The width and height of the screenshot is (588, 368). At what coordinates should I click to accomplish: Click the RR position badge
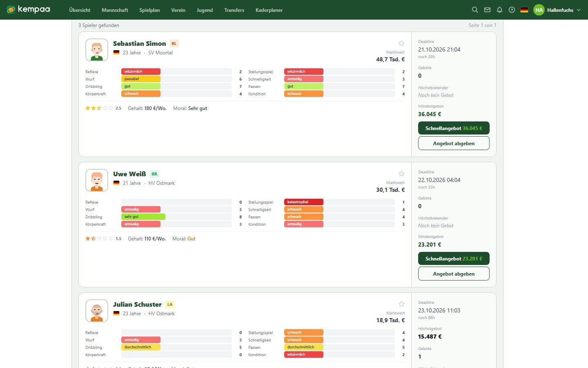point(154,174)
